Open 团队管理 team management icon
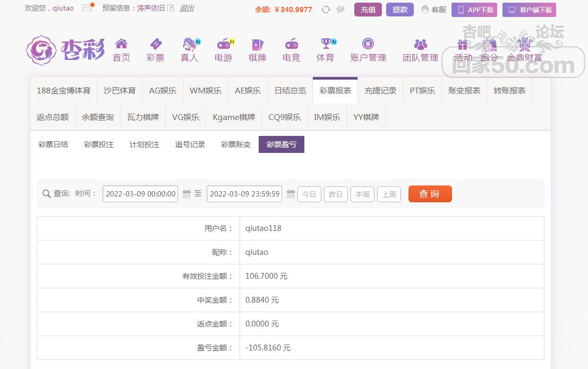Viewport: 588px width, 369px height. (x=420, y=44)
